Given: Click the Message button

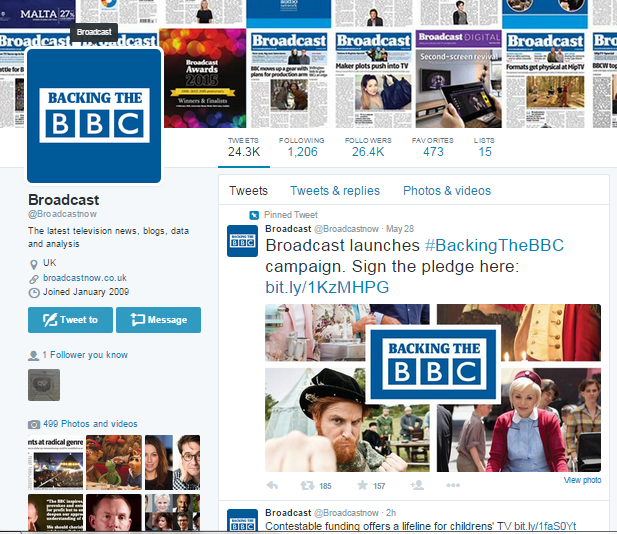Looking at the screenshot, I should [159, 320].
